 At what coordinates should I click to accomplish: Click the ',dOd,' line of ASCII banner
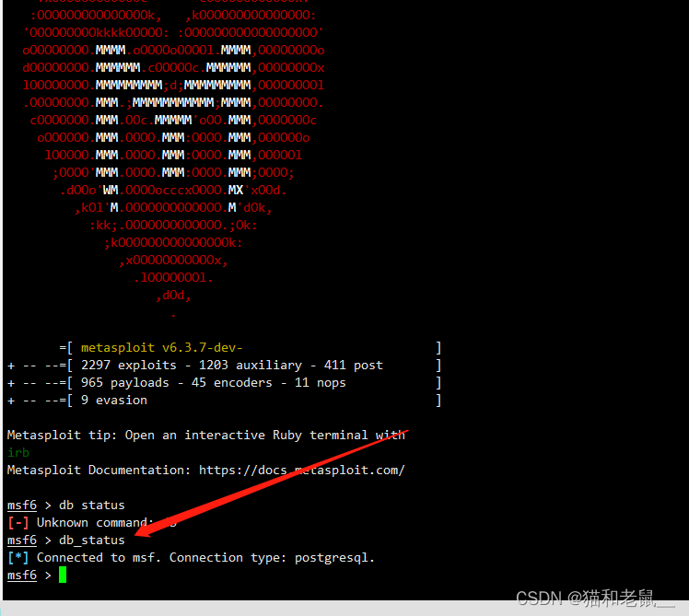[x=173, y=296]
